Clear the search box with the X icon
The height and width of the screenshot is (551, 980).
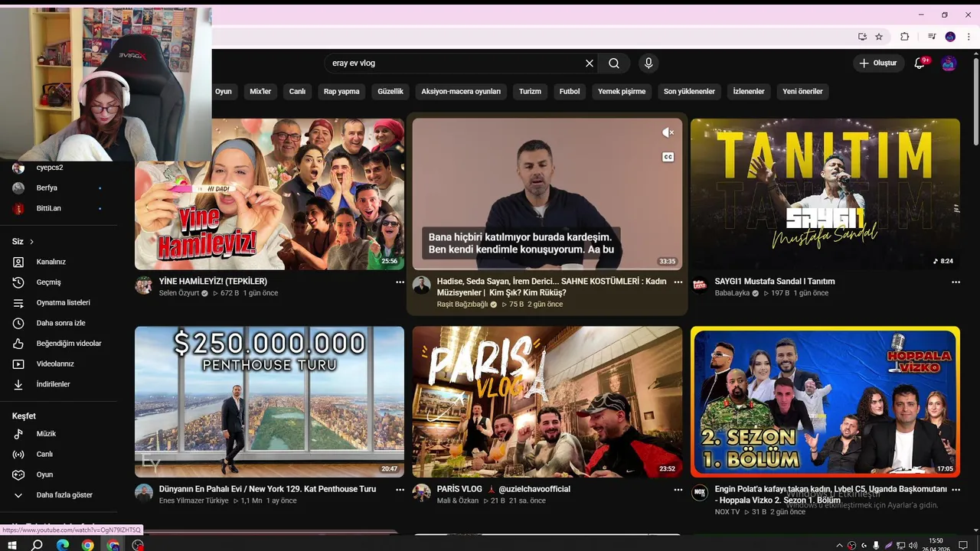pos(590,64)
